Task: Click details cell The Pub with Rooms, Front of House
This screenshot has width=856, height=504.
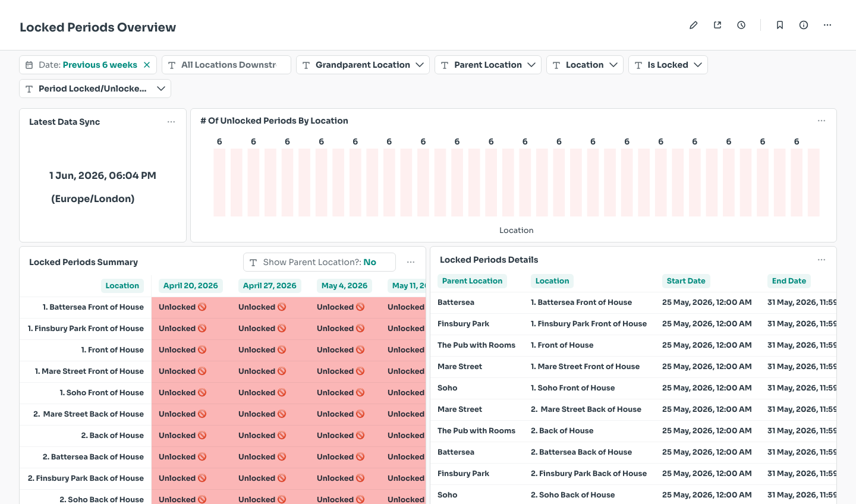Action: click(562, 345)
